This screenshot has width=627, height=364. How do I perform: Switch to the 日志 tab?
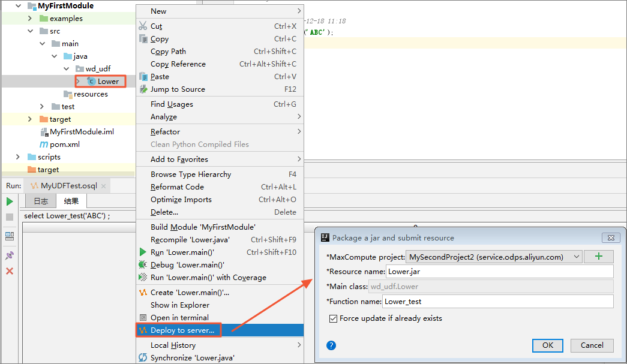(x=41, y=201)
